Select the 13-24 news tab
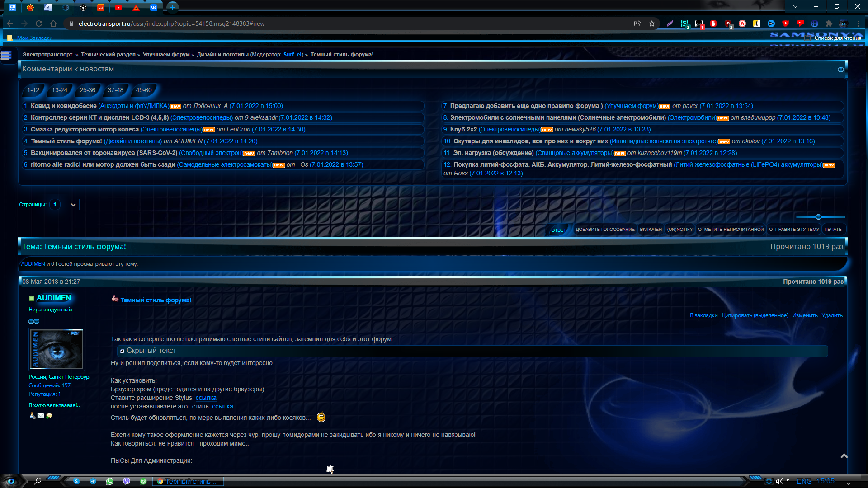 (59, 90)
